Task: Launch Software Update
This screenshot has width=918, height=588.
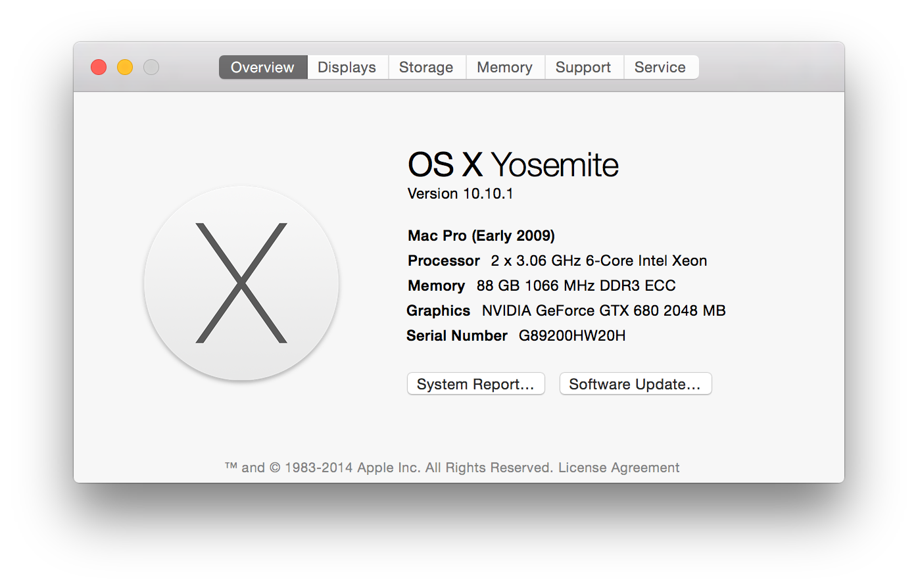Action: click(635, 384)
